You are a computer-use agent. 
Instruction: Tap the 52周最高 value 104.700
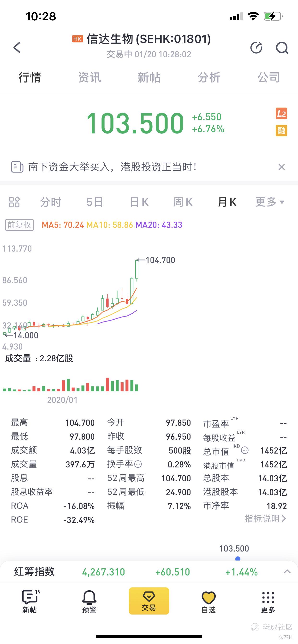click(x=176, y=478)
